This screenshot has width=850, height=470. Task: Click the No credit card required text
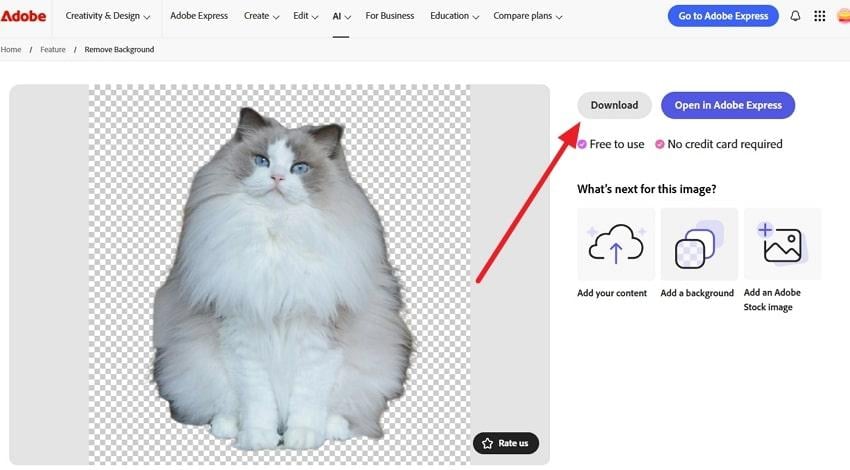(x=725, y=144)
